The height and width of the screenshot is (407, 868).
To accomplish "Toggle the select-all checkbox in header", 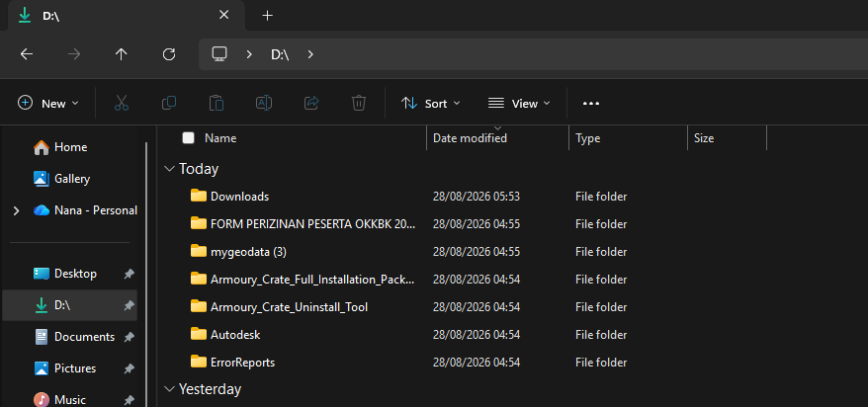I will tap(188, 137).
